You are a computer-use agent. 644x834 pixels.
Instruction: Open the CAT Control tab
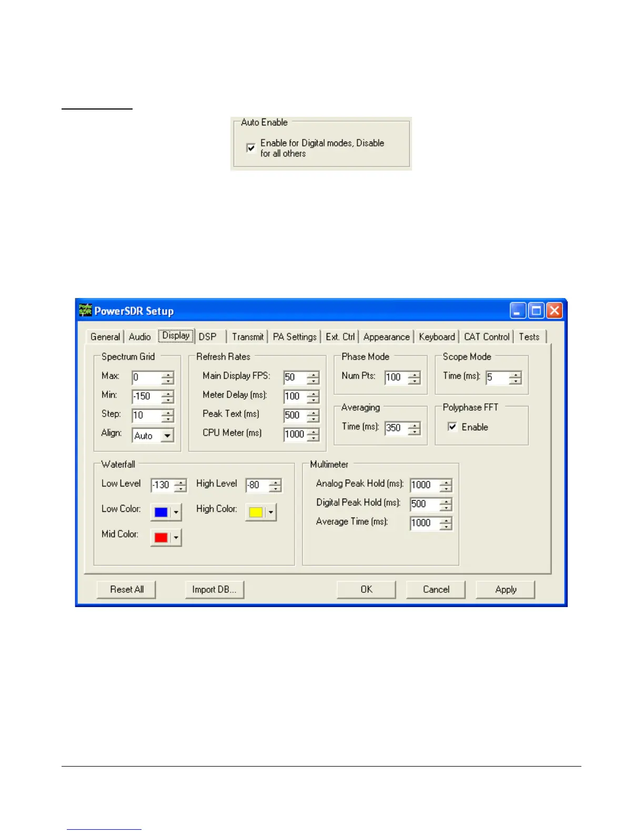(x=487, y=337)
